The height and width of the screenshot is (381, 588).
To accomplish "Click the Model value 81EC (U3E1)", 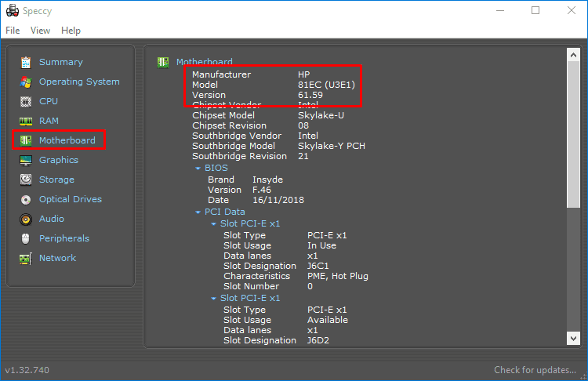I will (326, 85).
